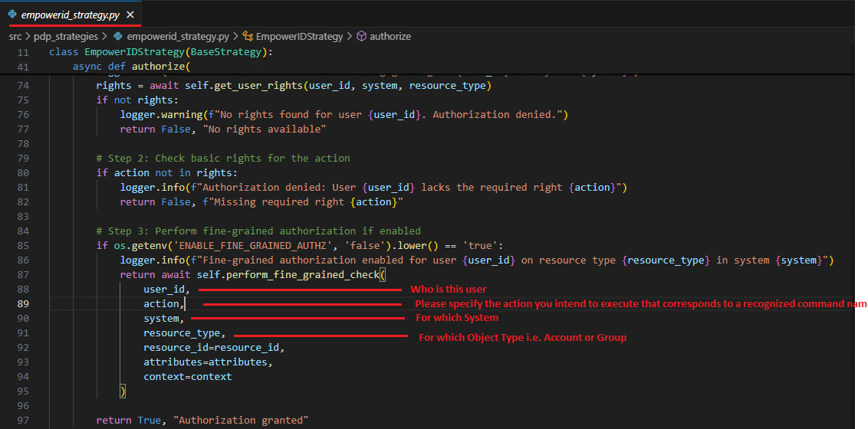Click the Step 3 comment line
This screenshot has height=429, width=868.
(258, 231)
